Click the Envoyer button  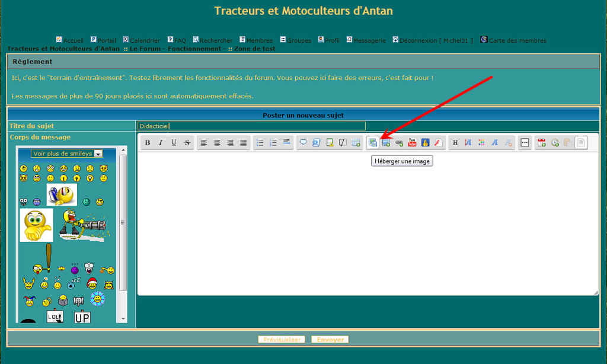pos(330,339)
